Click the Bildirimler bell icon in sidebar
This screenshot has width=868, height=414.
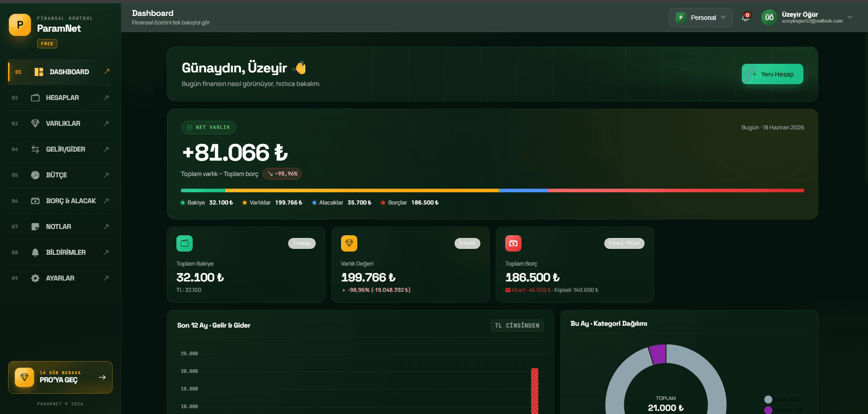point(35,252)
